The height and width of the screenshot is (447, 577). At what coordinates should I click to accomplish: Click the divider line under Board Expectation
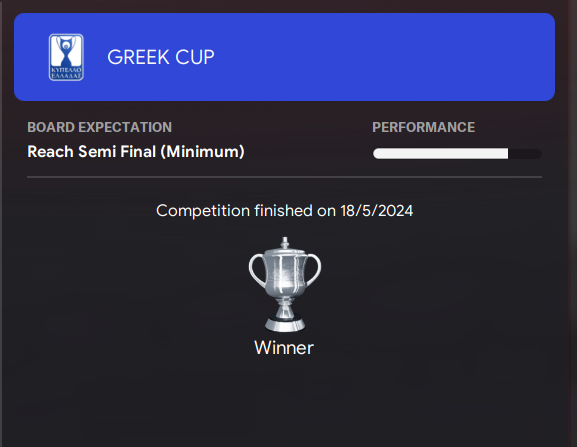[x=284, y=177]
